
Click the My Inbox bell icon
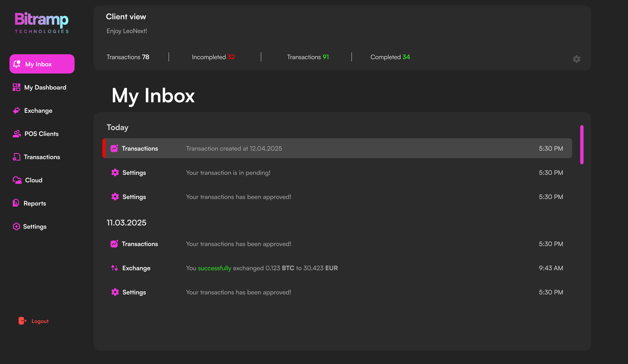click(17, 64)
